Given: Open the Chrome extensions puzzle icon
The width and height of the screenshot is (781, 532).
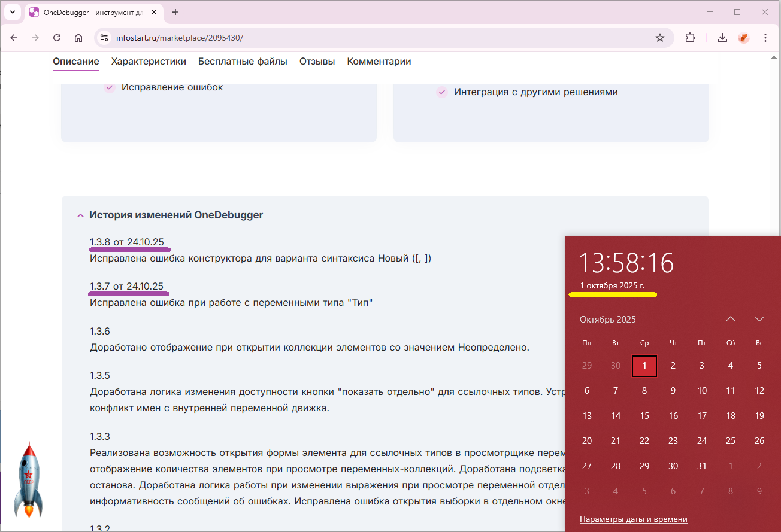Looking at the screenshot, I should 691,38.
